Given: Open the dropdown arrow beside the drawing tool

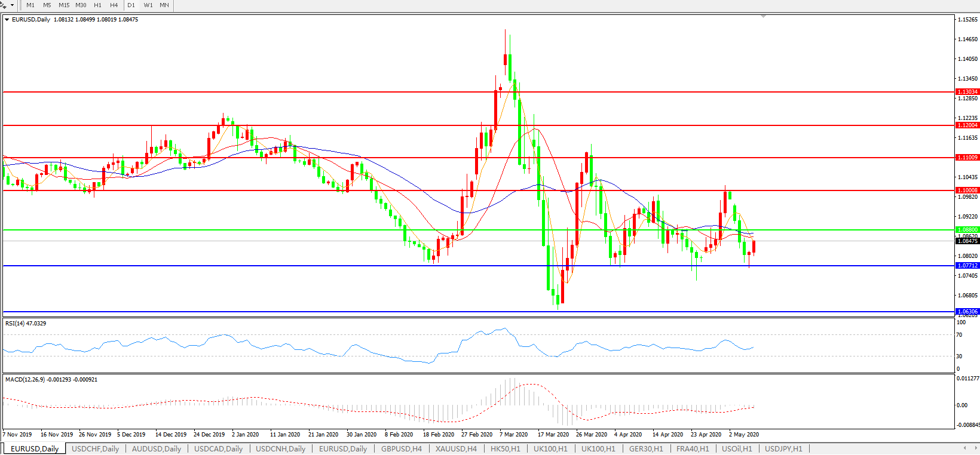Looking at the screenshot, I should click(x=12, y=5).
